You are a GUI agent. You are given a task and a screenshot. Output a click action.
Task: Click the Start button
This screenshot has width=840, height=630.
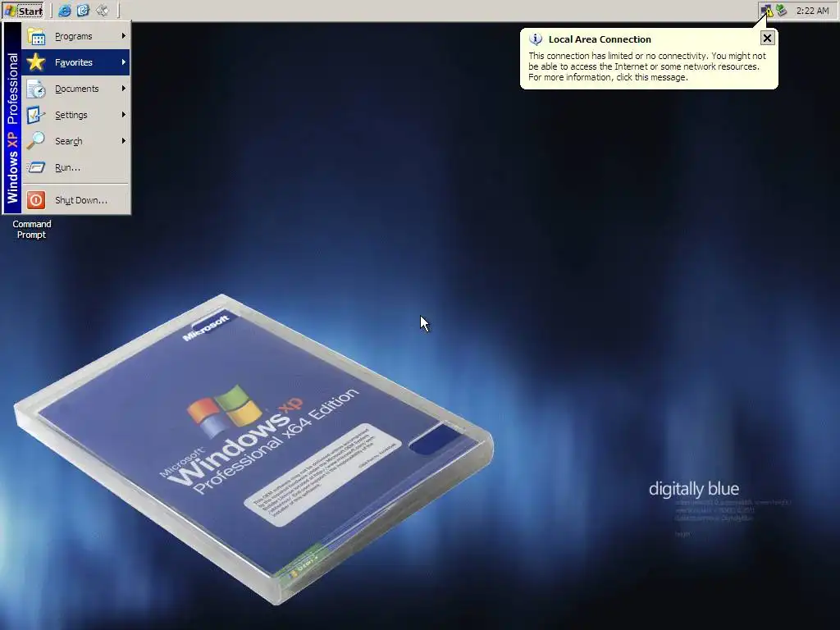point(24,10)
